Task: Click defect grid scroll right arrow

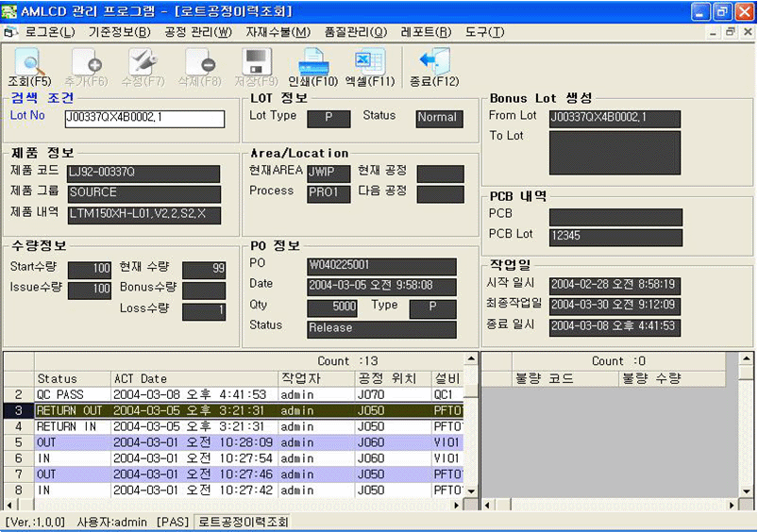Action: point(732,505)
